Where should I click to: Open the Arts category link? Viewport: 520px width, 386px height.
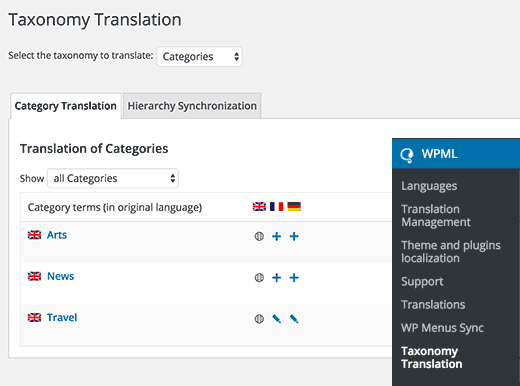pos(57,235)
